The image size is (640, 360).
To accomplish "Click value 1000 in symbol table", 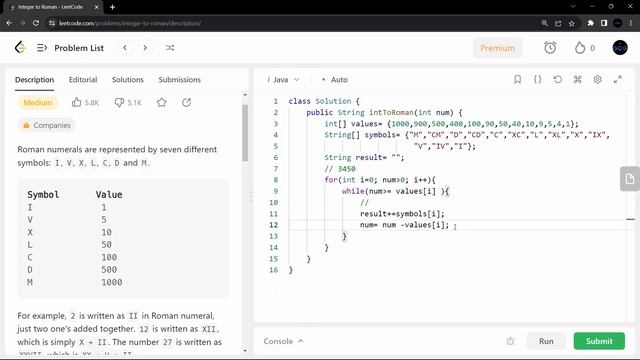I will pos(111,282).
